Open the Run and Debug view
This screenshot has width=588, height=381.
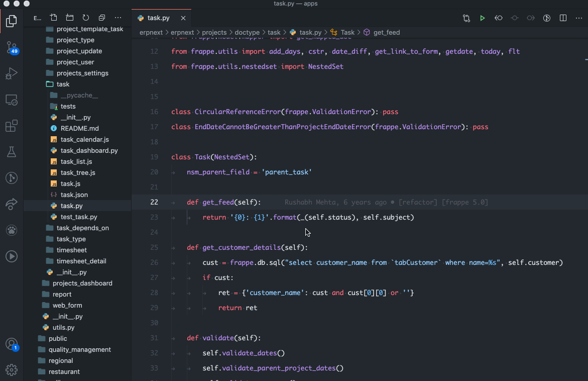click(x=12, y=74)
